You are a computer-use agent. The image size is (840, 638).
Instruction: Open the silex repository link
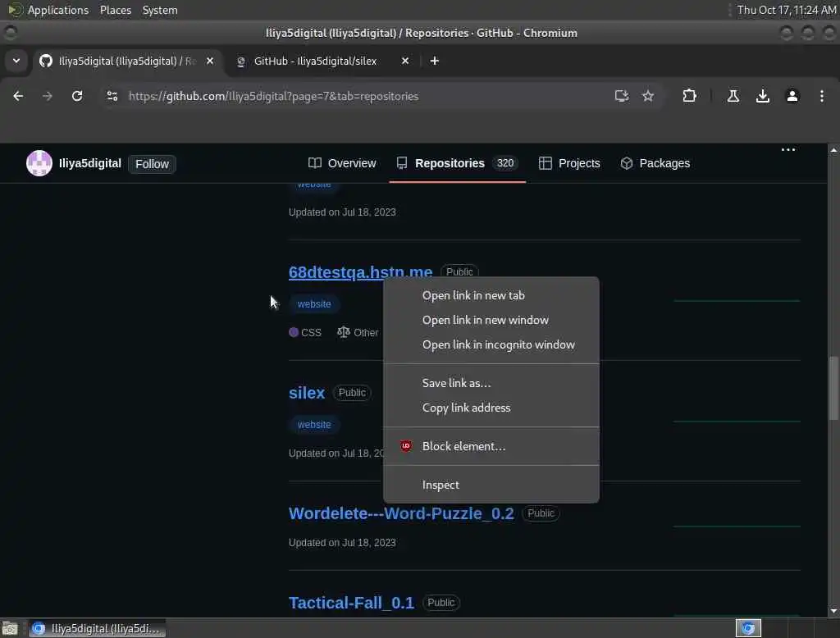coord(307,393)
